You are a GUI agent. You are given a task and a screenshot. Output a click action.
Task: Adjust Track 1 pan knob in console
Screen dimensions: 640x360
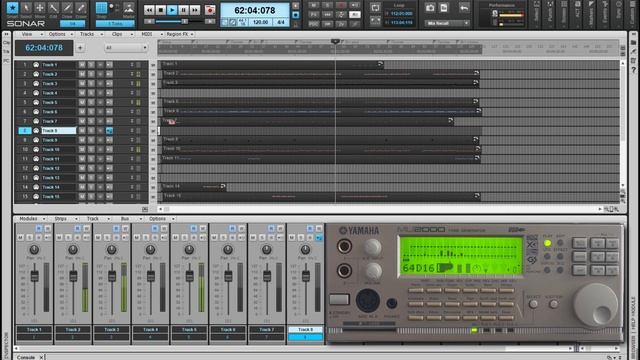(34, 249)
